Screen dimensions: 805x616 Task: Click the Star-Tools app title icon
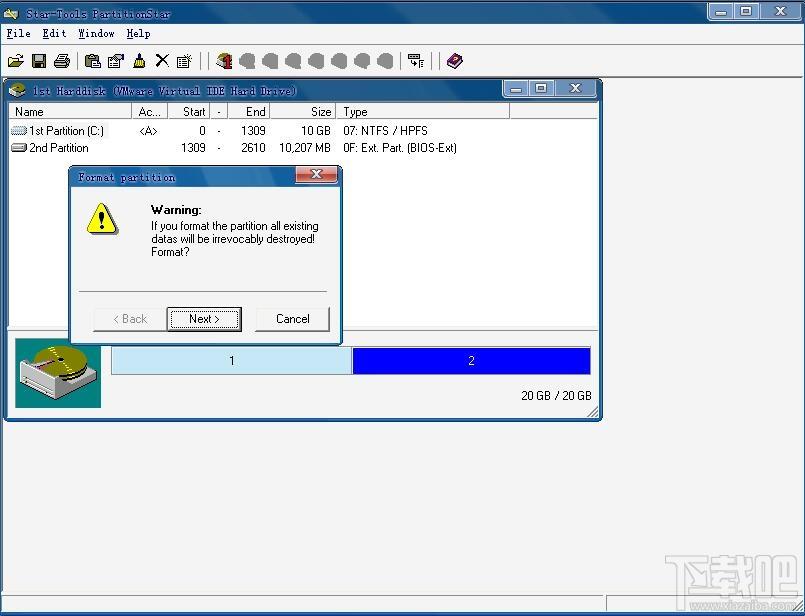(x=11, y=13)
